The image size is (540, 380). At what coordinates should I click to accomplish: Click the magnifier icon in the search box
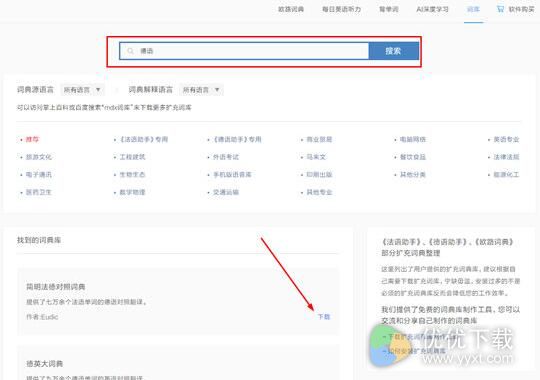(130, 51)
